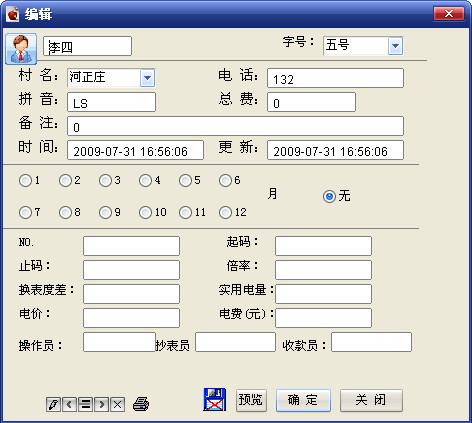
Task: Click the X delete navigator icon
Action: 117,404
